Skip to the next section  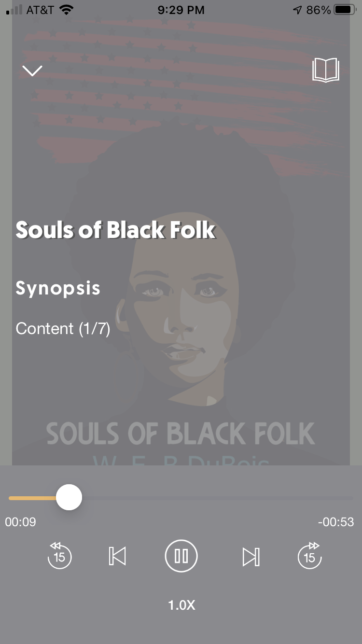(251, 556)
